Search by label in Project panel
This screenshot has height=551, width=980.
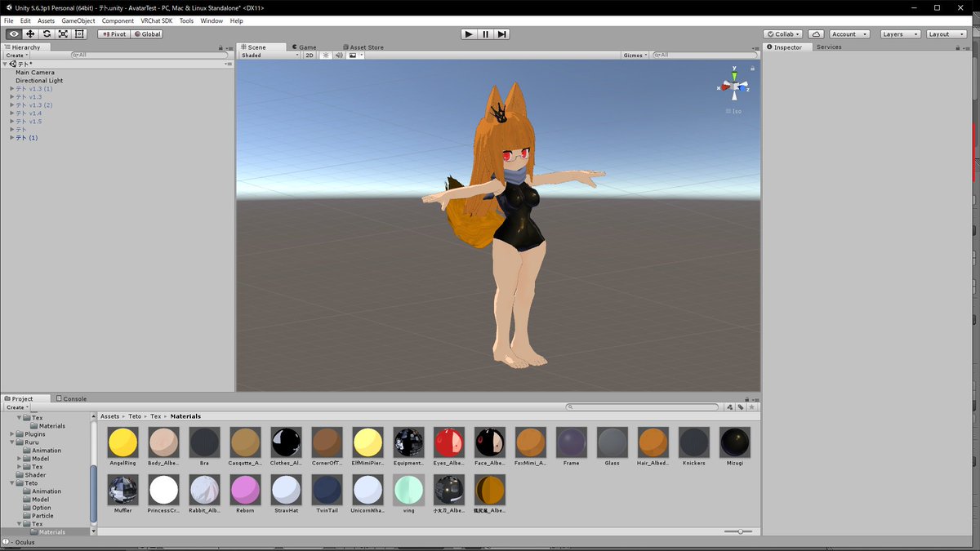point(741,407)
